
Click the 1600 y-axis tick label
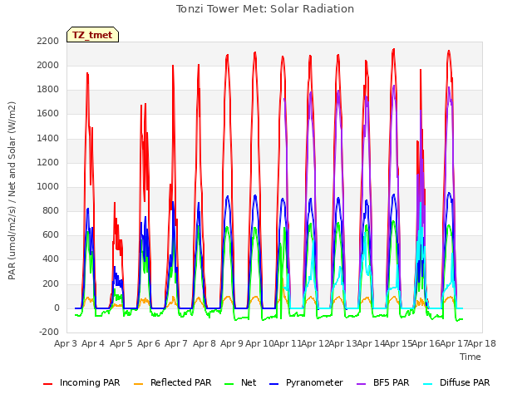pos(48,114)
